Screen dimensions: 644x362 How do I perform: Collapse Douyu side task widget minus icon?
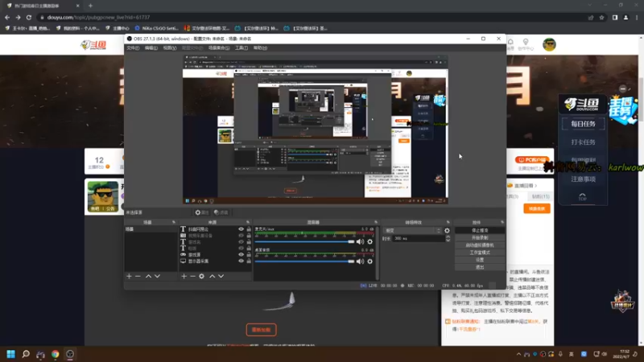(x=622, y=88)
